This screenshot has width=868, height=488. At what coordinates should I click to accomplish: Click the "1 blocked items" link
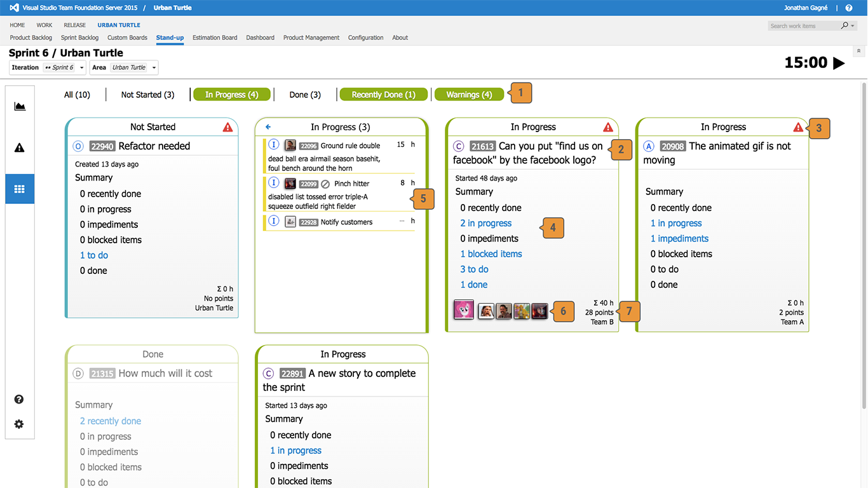pyautogui.click(x=491, y=254)
